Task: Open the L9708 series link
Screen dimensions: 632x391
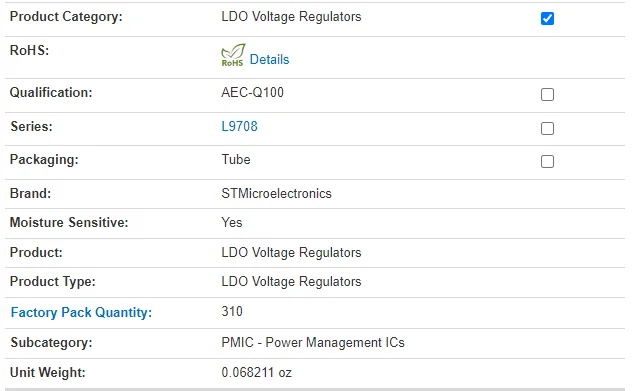Action: (239, 126)
